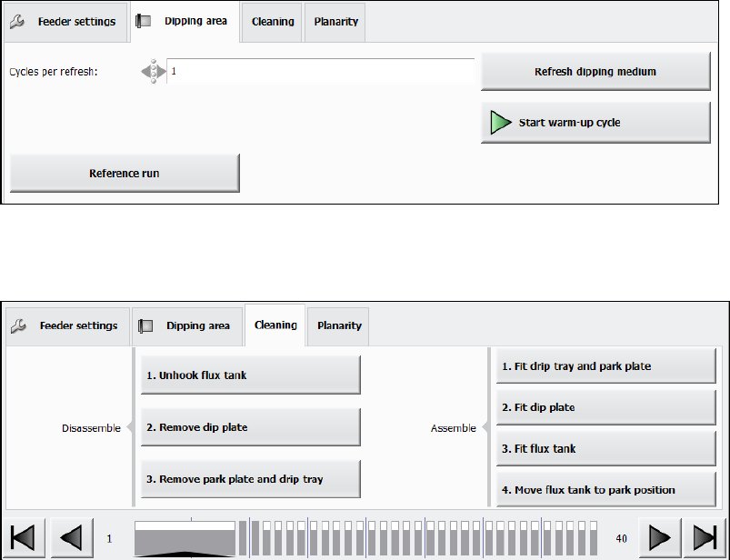
Task: Select Planarity tab in upper panel
Action: click(335, 21)
